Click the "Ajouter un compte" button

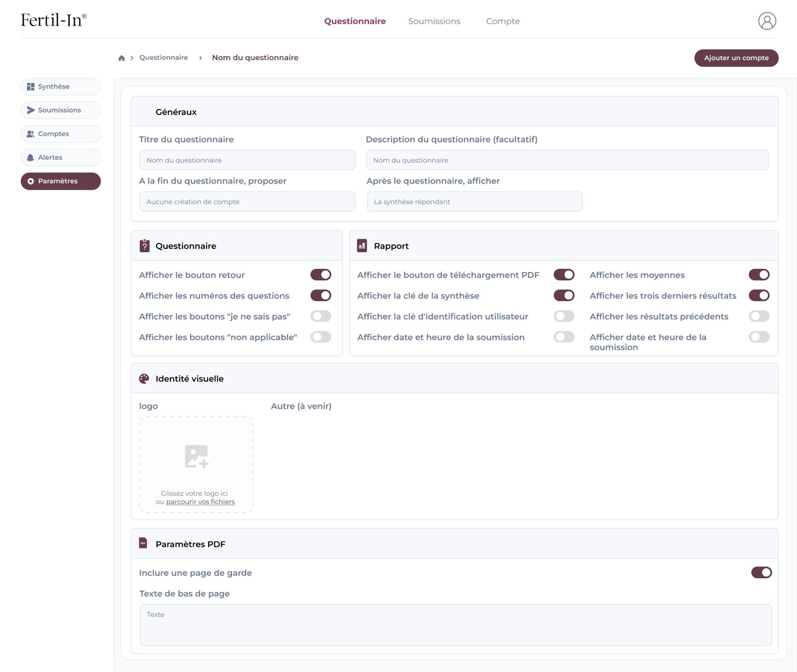click(x=736, y=58)
